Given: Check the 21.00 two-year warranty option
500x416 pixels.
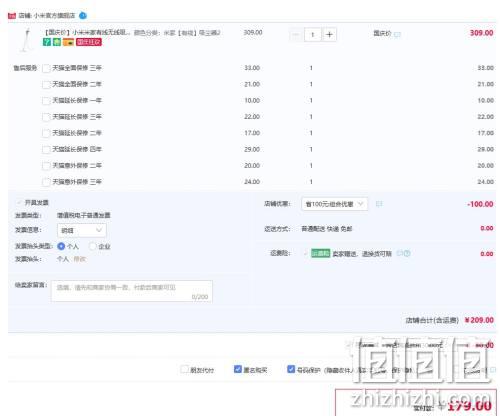Looking at the screenshot, I should (x=46, y=85).
